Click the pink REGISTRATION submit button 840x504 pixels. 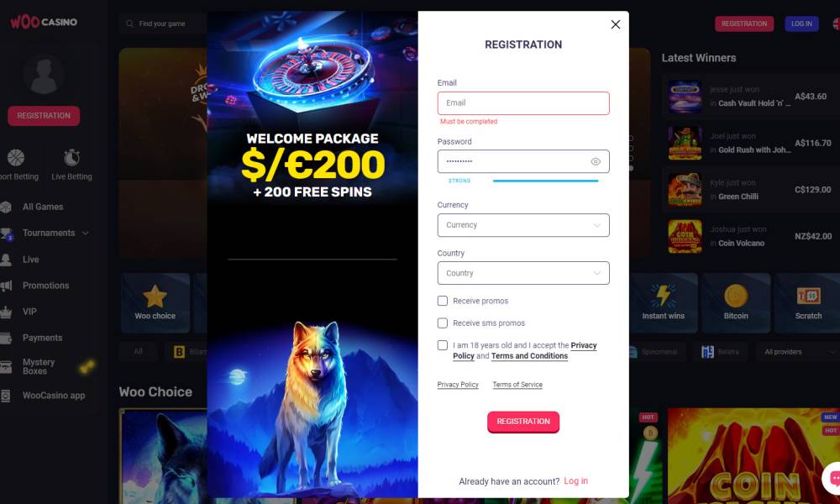(523, 422)
